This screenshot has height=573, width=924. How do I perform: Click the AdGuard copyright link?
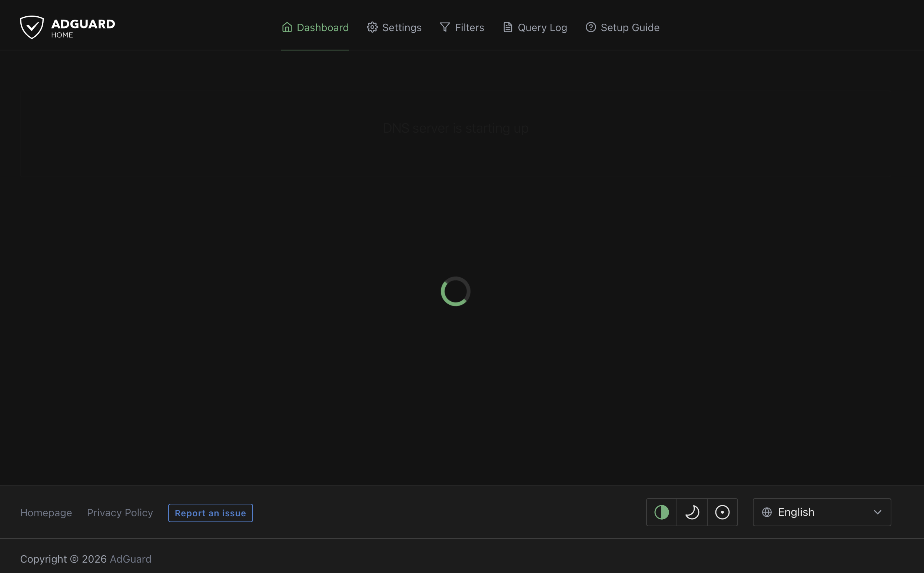[130, 559]
